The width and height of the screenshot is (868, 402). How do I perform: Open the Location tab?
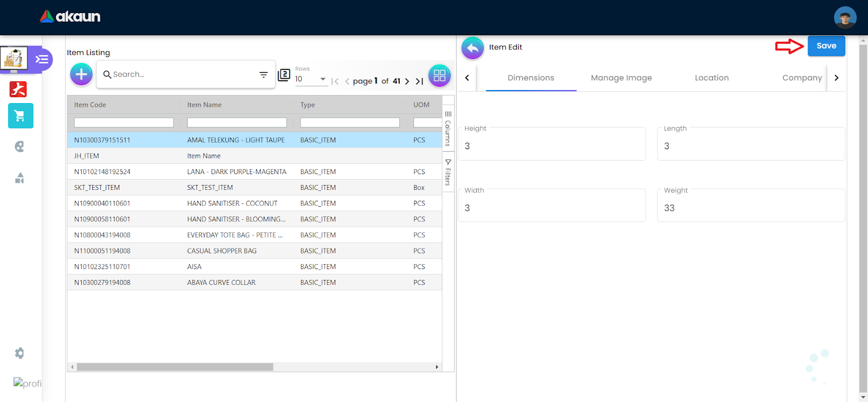[x=711, y=78]
